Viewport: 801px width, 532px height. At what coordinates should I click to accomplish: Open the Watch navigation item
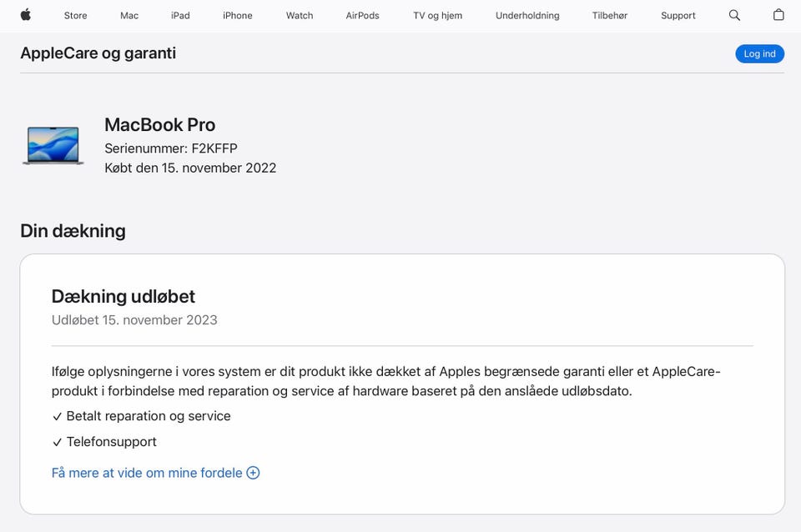(300, 15)
